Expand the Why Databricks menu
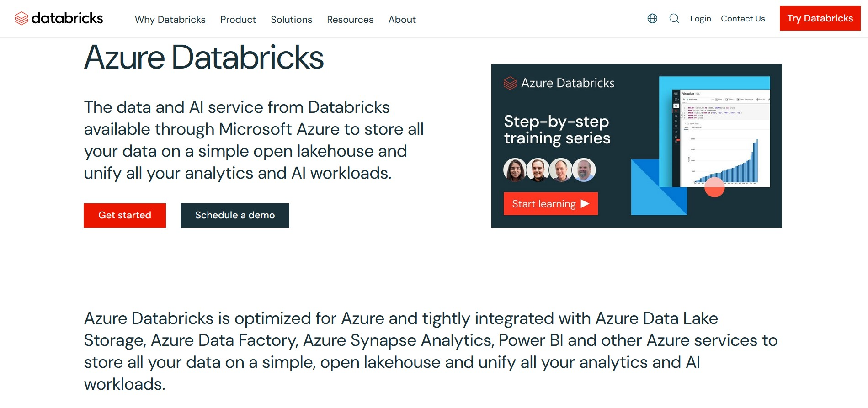Screen dimensions: 868x408 coord(170,20)
